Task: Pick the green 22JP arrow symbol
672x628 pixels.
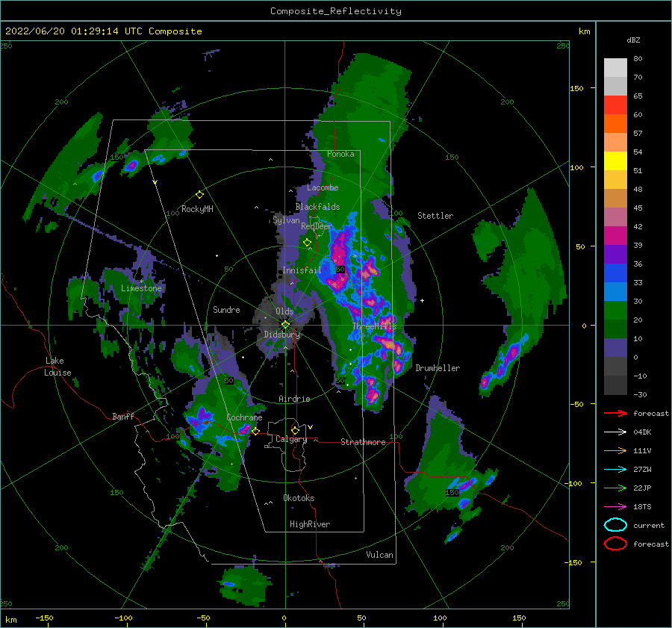Action: (615, 488)
